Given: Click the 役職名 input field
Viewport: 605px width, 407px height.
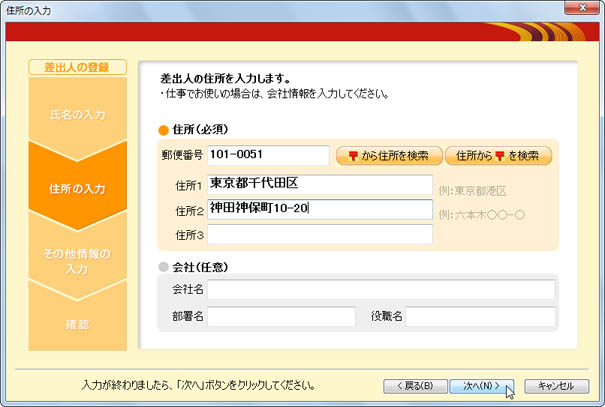Looking at the screenshot, I should click(479, 317).
